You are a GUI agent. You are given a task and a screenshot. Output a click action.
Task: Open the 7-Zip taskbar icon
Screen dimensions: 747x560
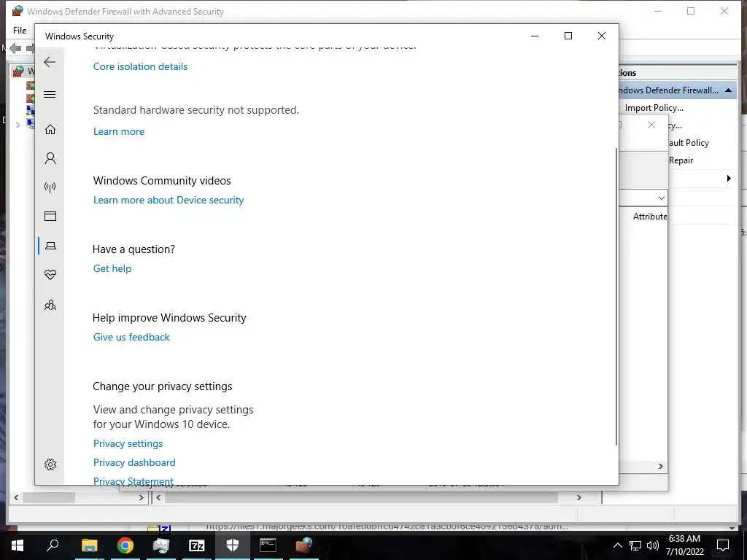[197, 545]
